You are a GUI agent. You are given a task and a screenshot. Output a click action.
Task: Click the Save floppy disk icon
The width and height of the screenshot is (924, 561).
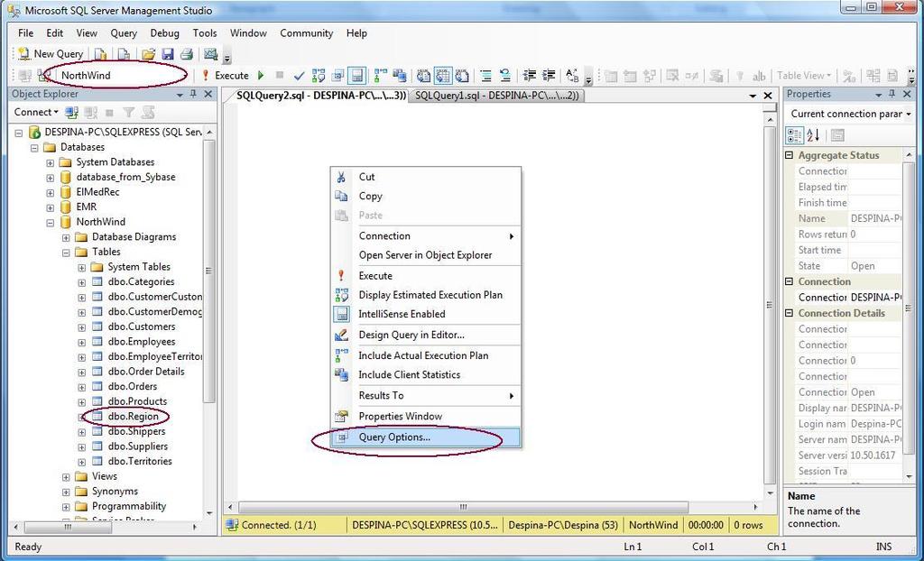(168, 54)
